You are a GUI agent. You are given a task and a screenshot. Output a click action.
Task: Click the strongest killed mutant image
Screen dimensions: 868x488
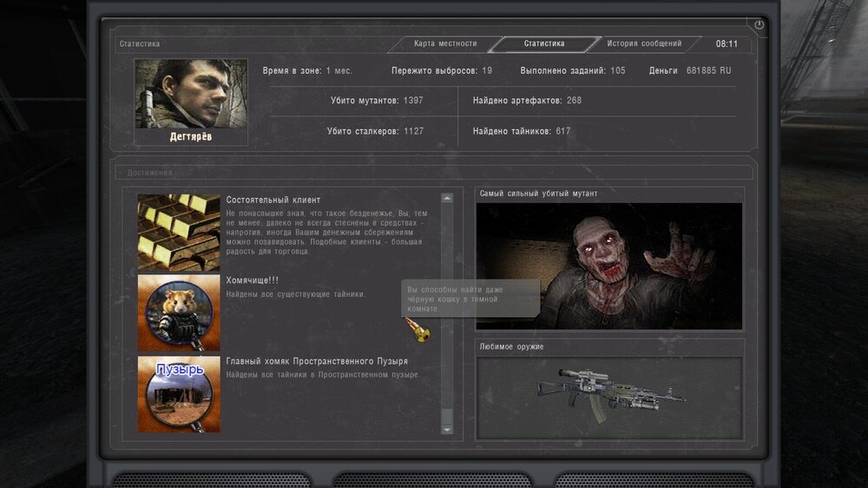(x=609, y=266)
